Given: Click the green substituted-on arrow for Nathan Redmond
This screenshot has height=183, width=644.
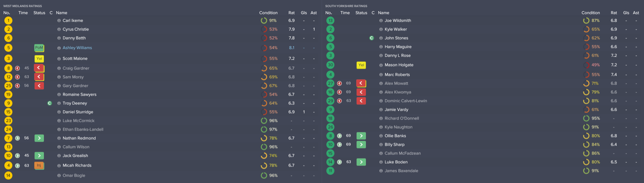Looking at the screenshot, I should click(x=39, y=138).
